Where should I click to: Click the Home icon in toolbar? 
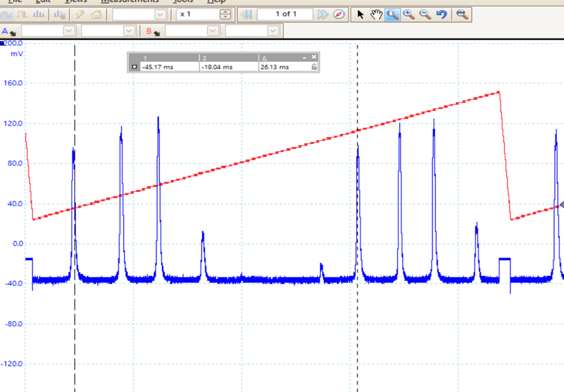(96, 15)
